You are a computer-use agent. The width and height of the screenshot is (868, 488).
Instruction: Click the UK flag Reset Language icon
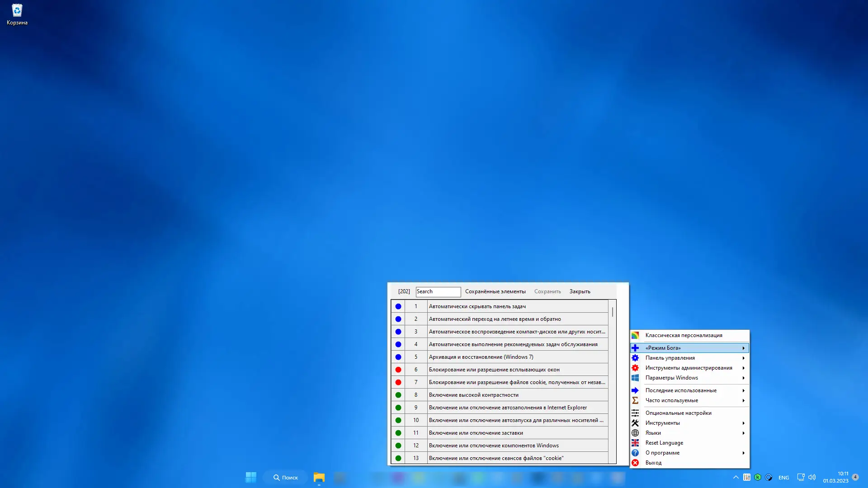[x=635, y=443]
